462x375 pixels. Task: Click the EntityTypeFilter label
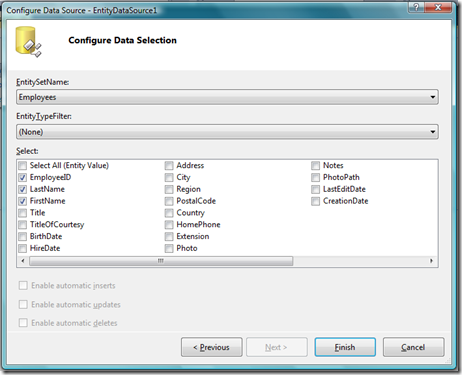coord(44,116)
